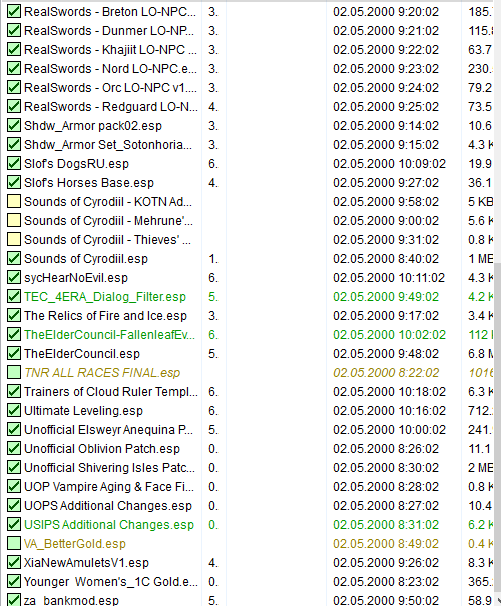The image size is (501, 606).
Task: Uncheck Slof's Horses Base.esp
Action: pos(14,182)
